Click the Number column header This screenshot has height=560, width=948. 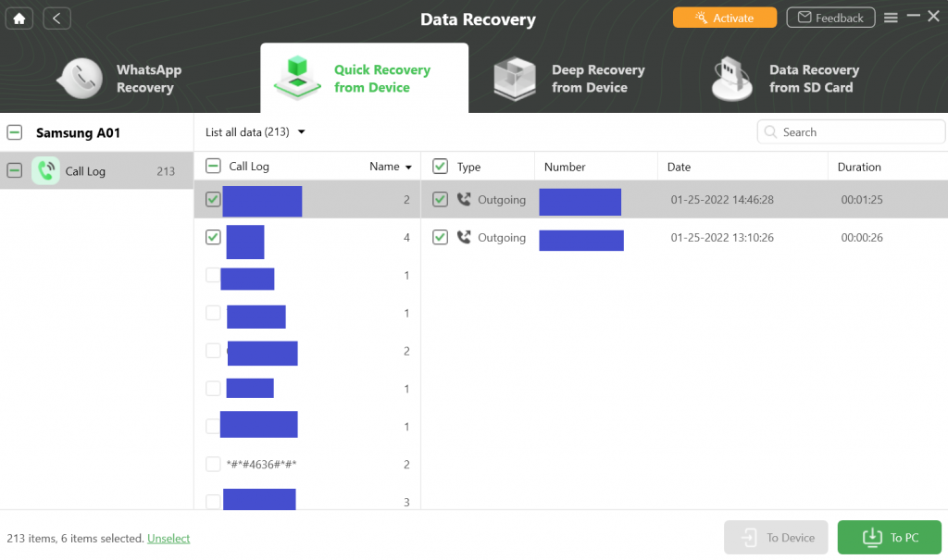[565, 167]
